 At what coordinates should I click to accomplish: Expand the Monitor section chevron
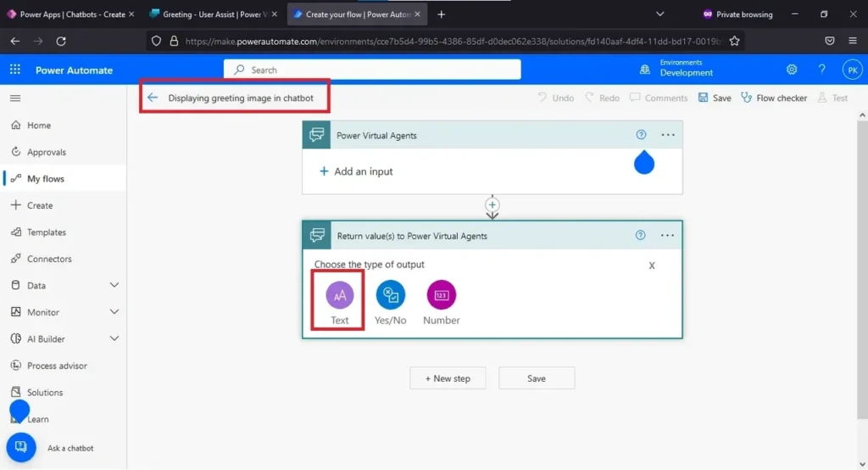click(114, 311)
